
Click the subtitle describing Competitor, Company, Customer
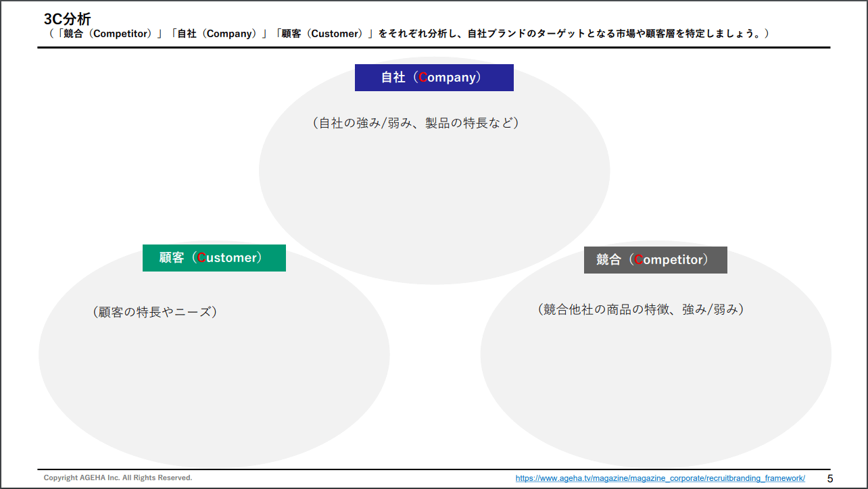pos(408,34)
